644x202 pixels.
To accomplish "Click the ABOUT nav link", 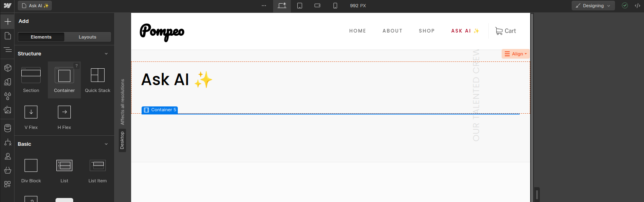I will point(392,31).
